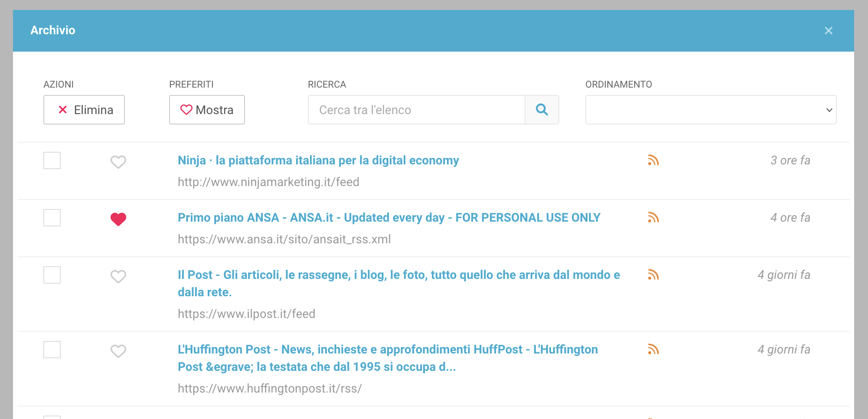
Task: Click the magnifying glass search icon
Action: [x=542, y=110]
